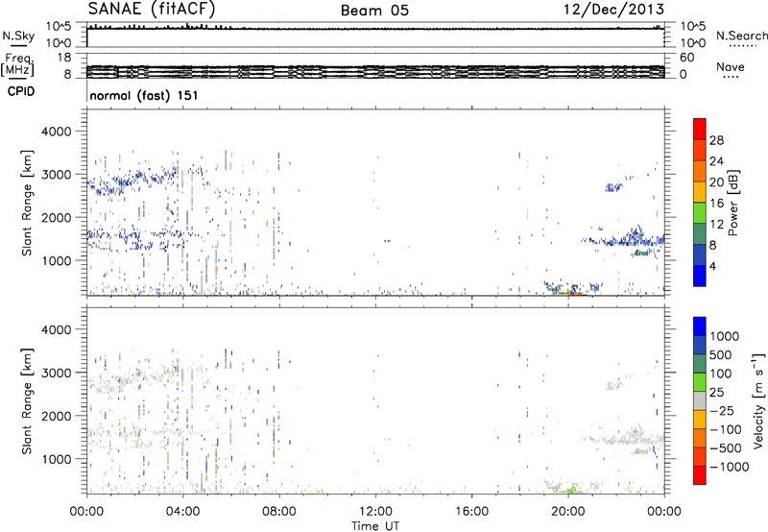This screenshot has height=532, width=768.
Task: Click the Slant Range label of the power panel
Action: coord(27,203)
